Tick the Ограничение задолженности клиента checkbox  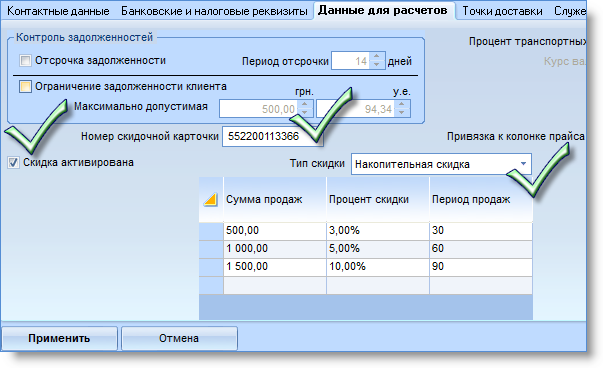point(25,86)
